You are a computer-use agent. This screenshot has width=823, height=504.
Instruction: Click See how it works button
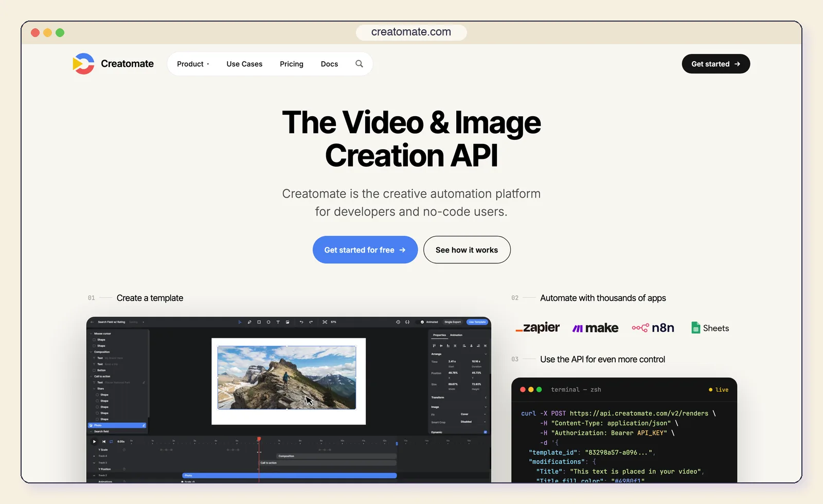(x=467, y=250)
